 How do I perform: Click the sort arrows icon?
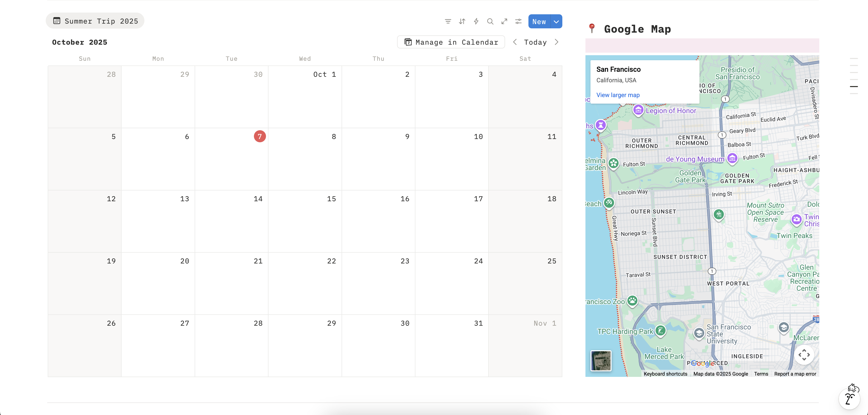coord(462,22)
